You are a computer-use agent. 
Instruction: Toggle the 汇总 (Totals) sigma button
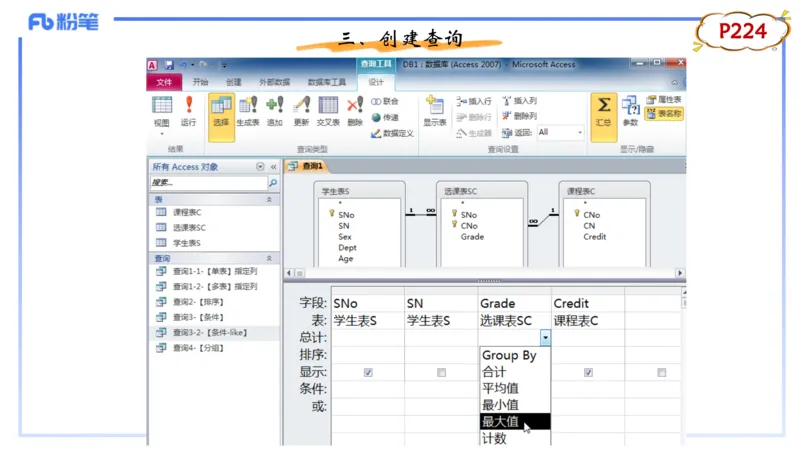tap(604, 110)
